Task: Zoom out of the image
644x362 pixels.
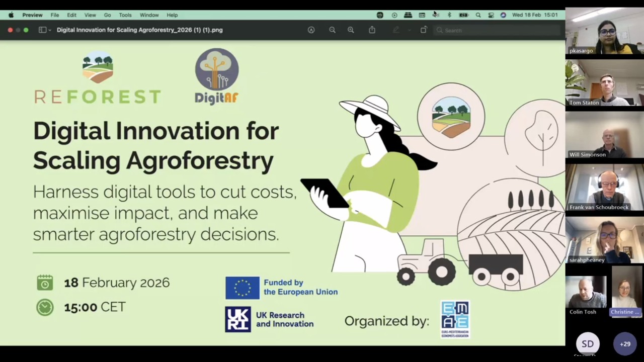Action: (x=332, y=30)
